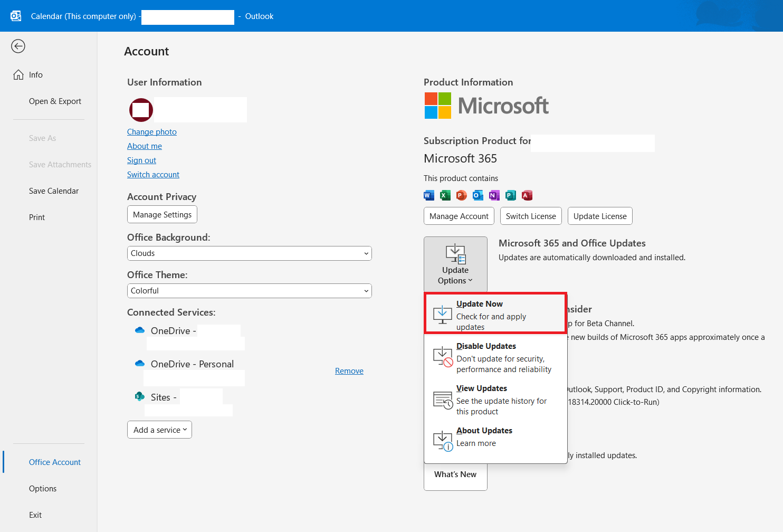
Task: Expand the Add a service menu
Action: pyautogui.click(x=159, y=430)
